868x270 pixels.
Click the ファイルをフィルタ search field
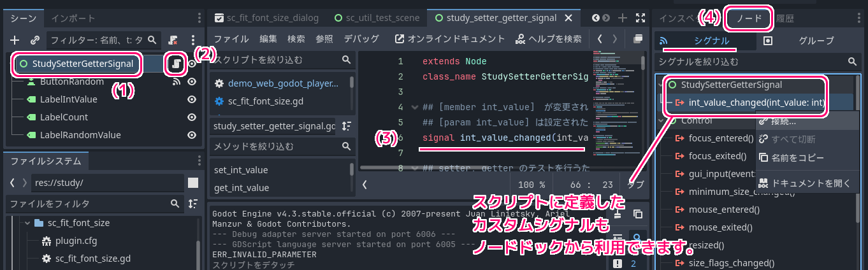pos(94,204)
